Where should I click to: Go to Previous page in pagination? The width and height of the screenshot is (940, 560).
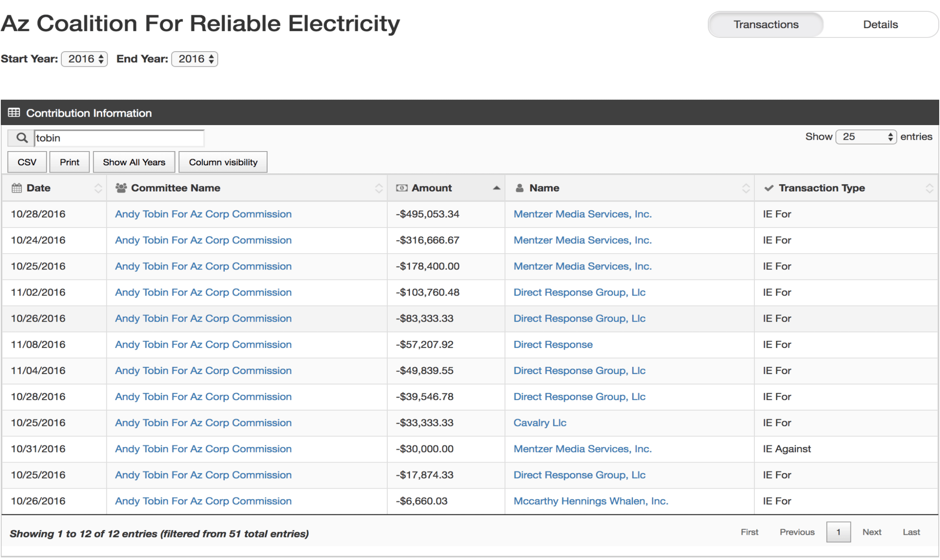797,532
